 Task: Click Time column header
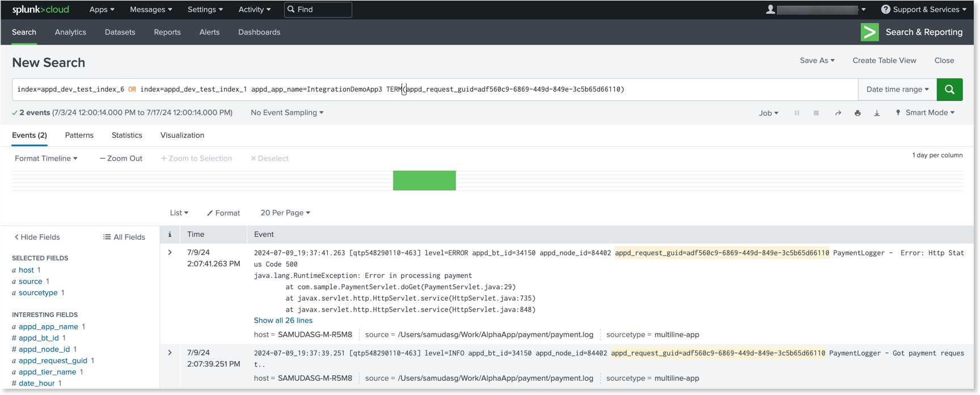(x=196, y=235)
